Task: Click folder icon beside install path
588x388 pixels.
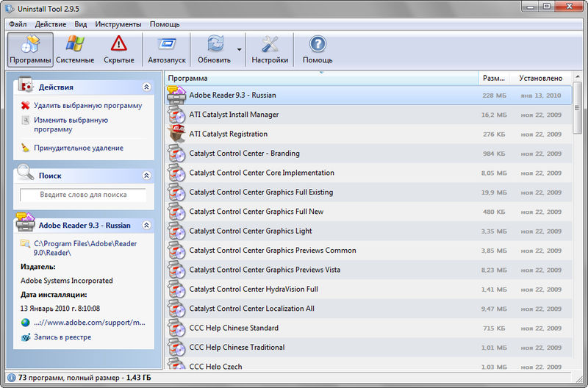Action: coord(25,244)
